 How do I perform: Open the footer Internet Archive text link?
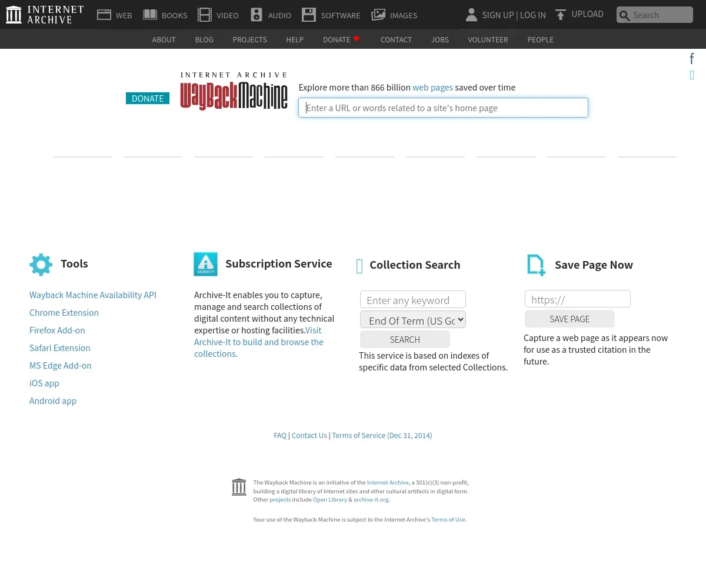click(388, 482)
